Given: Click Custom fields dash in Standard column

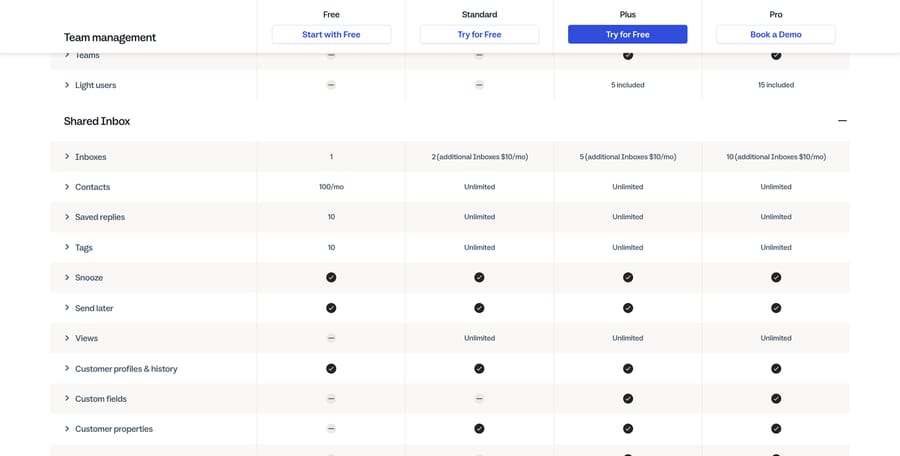Looking at the screenshot, I should (479, 399).
